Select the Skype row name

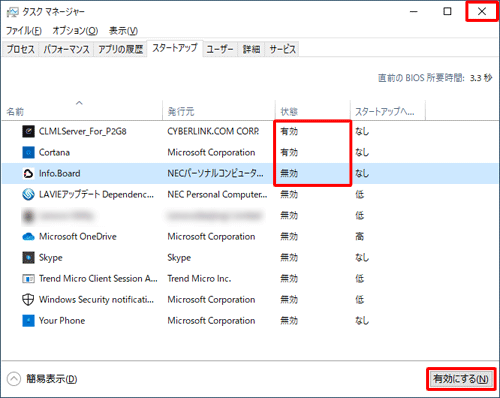coord(51,258)
